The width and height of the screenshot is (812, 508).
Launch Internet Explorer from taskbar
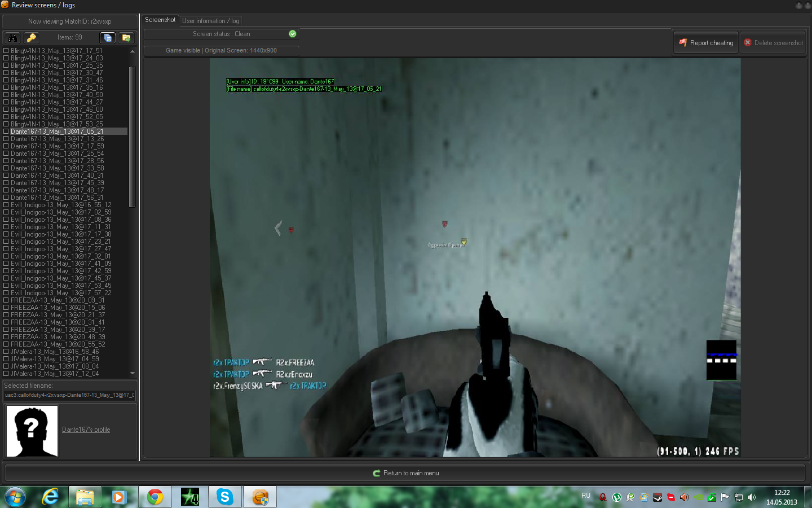(51, 497)
